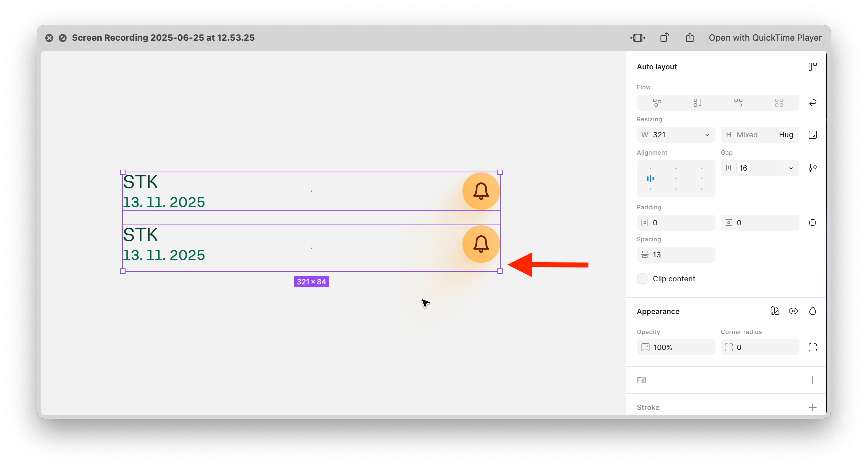The height and width of the screenshot is (468, 868).
Task: Open the blend mode droplet icon
Action: click(812, 311)
